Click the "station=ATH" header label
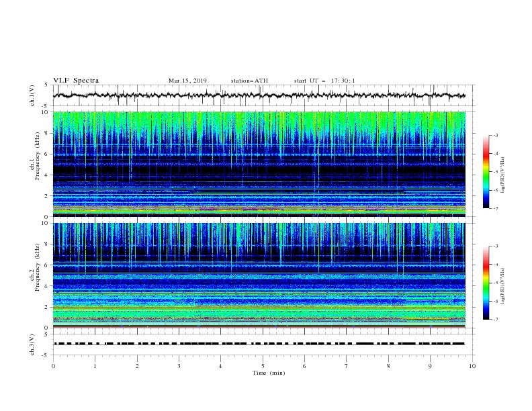This screenshot has width=532, height=411. coord(249,81)
